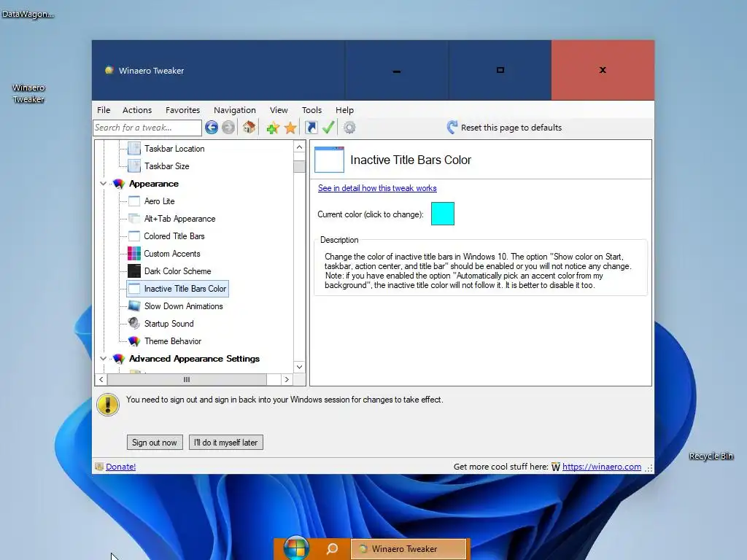Viewport: 747px width, 560px height.
Task: Click the Alt+Tab Appearance item icon
Action: click(x=134, y=219)
